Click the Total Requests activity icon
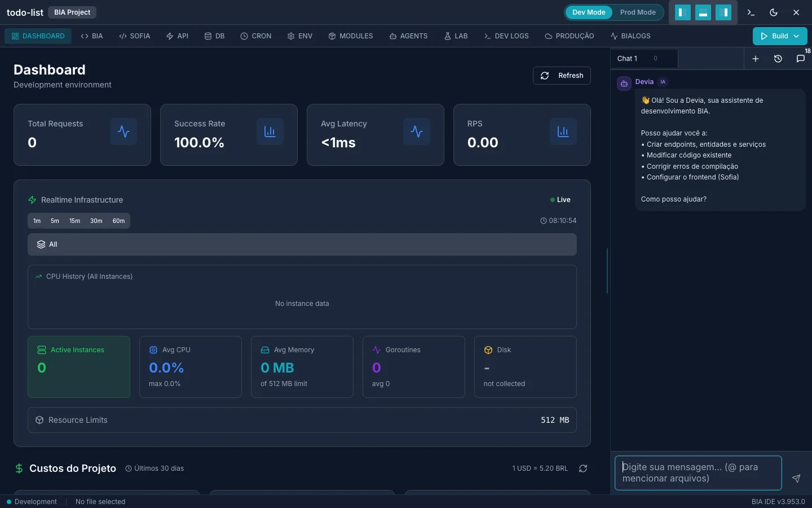This screenshot has height=508, width=812. [x=123, y=132]
